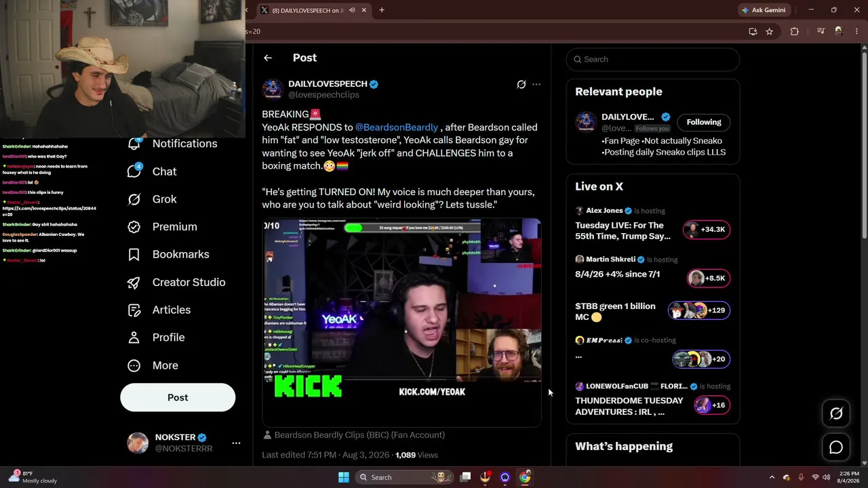The width and height of the screenshot is (868, 488).
Task: Open DAILYLOVESPEECH avatar under Relevant people
Action: pos(586,122)
